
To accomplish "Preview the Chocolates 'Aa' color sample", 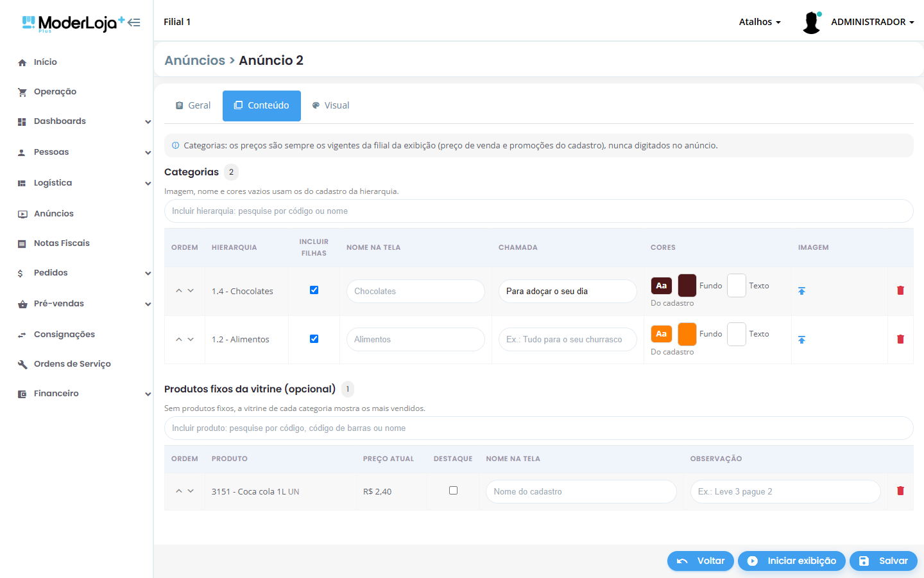I will (x=662, y=286).
